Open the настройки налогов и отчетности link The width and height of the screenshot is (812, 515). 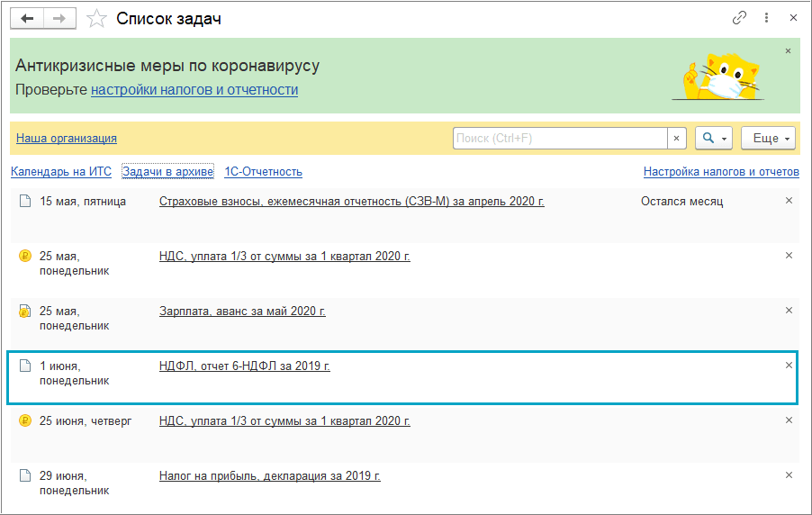194,90
